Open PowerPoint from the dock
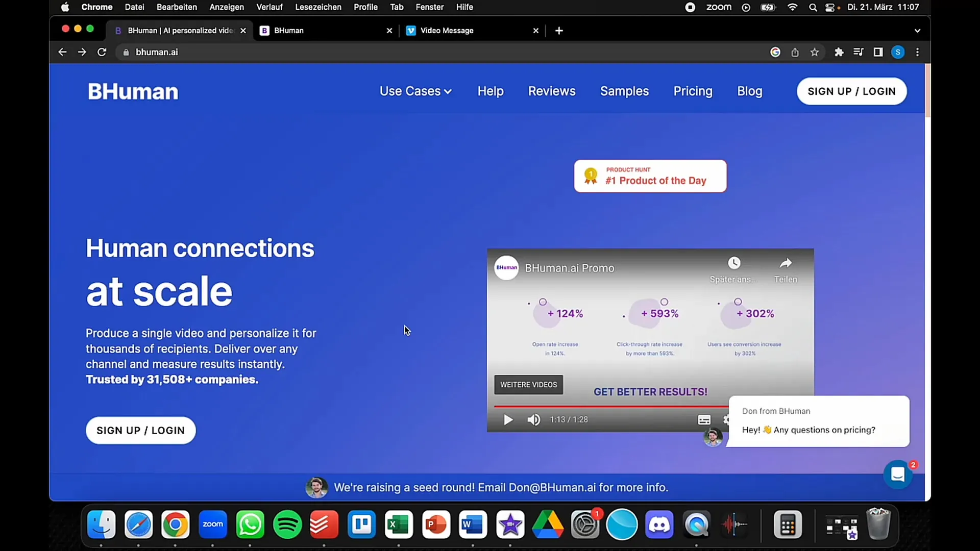The image size is (980, 551). 436,524
